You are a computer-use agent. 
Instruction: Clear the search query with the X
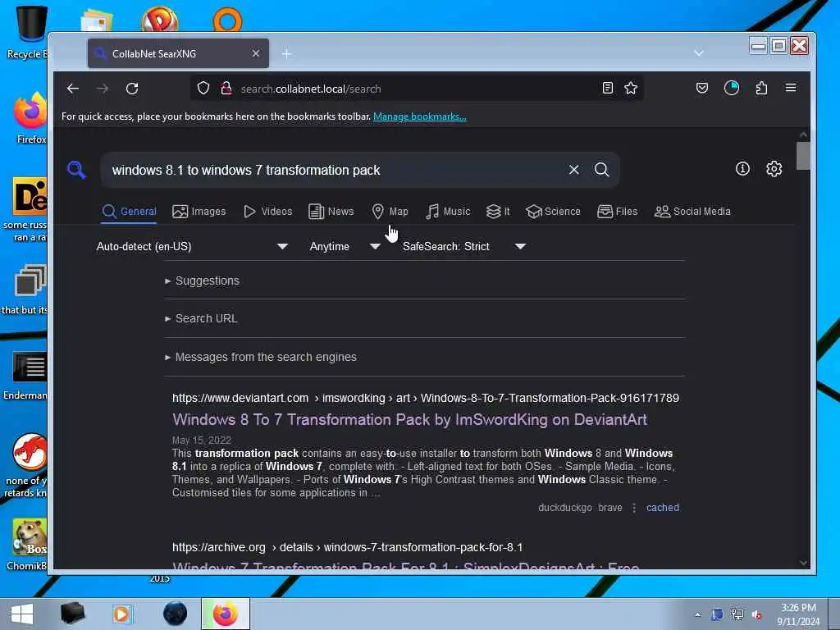[573, 170]
